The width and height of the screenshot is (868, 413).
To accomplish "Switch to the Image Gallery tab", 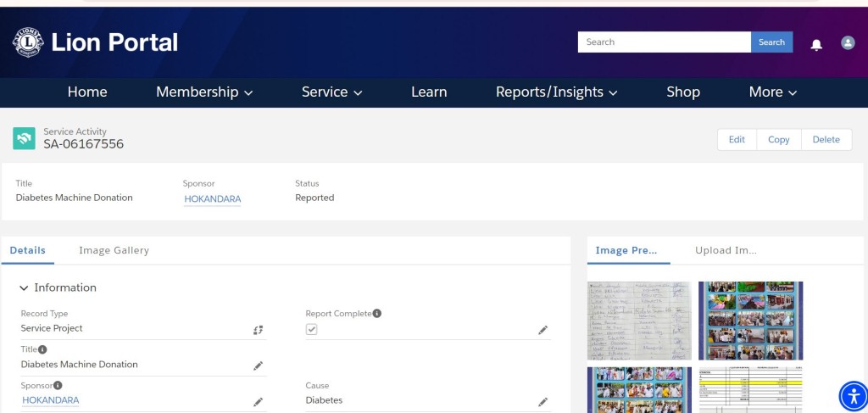I will coord(114,250).
